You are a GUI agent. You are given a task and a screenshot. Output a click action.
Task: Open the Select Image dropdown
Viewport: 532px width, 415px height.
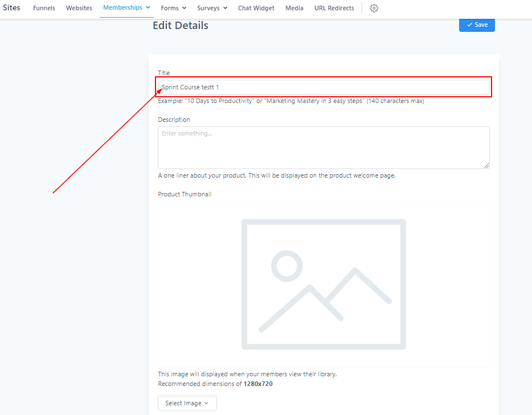click(x=187, y=403)
